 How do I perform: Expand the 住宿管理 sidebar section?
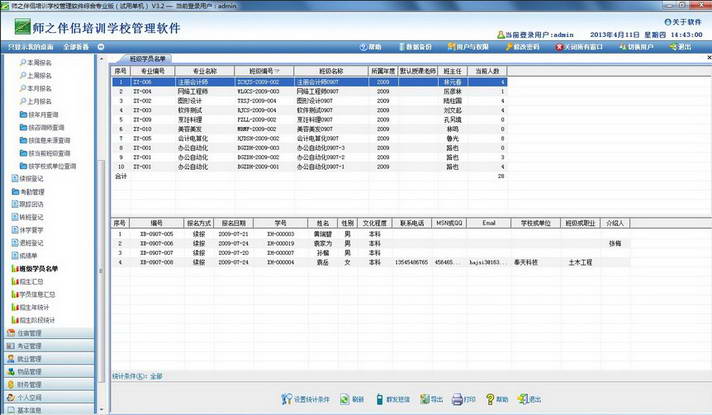(48, 333)
